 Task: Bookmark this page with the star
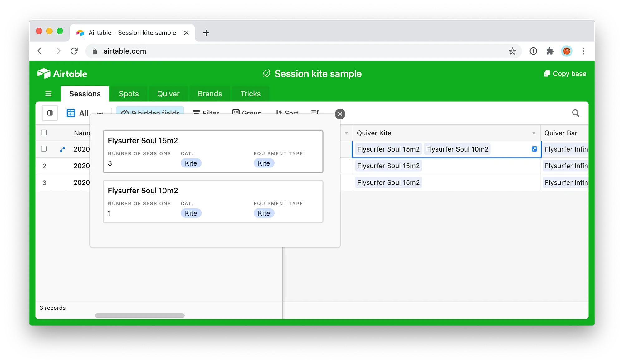pos(512,51)
